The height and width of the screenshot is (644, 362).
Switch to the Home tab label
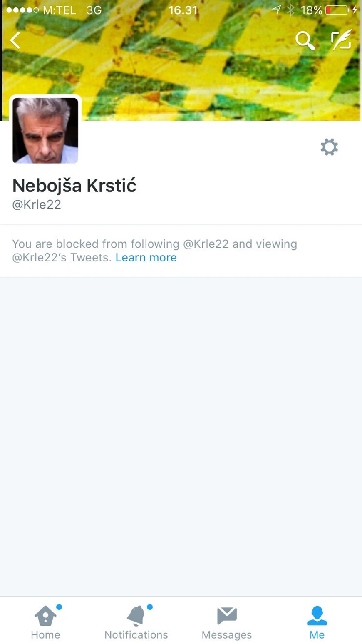pos(45,635)
